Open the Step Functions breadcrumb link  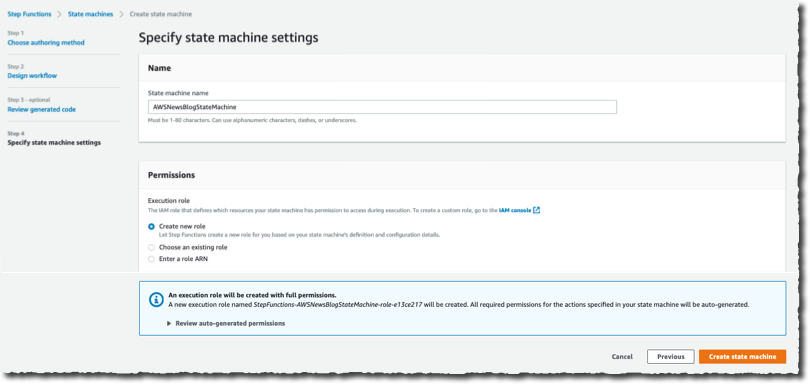pyautogui.click(x=29, y=14)
